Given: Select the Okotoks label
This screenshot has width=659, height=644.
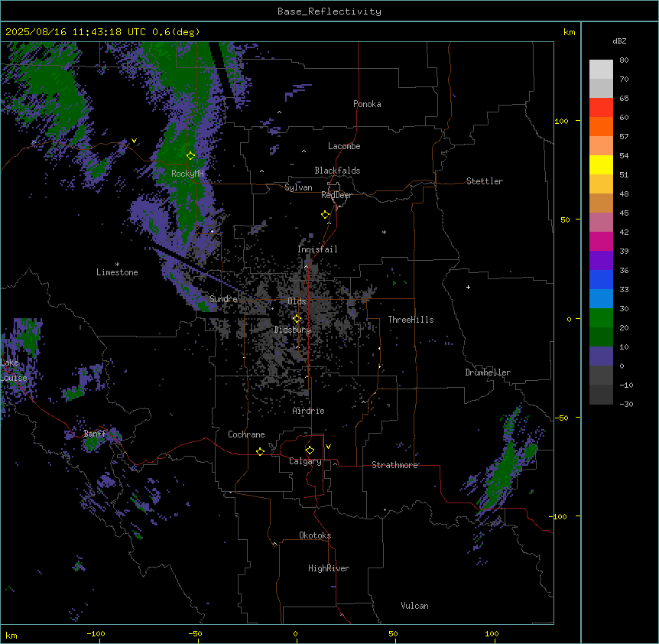Looking at the screenshot, I should 315,535.
